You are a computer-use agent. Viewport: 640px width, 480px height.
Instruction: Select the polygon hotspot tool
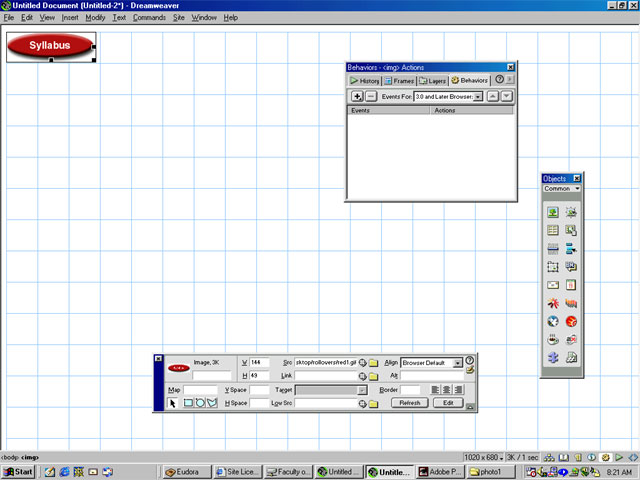211,403
